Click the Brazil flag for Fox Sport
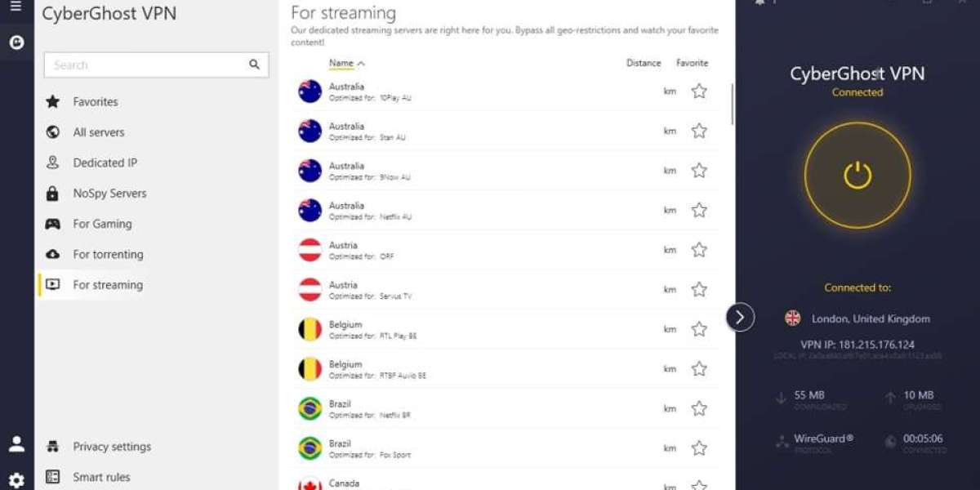The width and height of the screenshot is (980, 490). click(310, 448)
